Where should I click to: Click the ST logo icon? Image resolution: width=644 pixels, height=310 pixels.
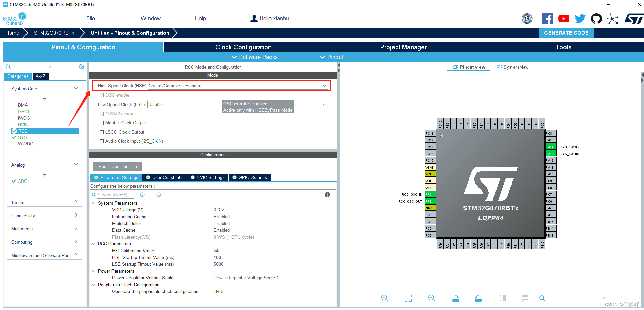pos(634,19)
